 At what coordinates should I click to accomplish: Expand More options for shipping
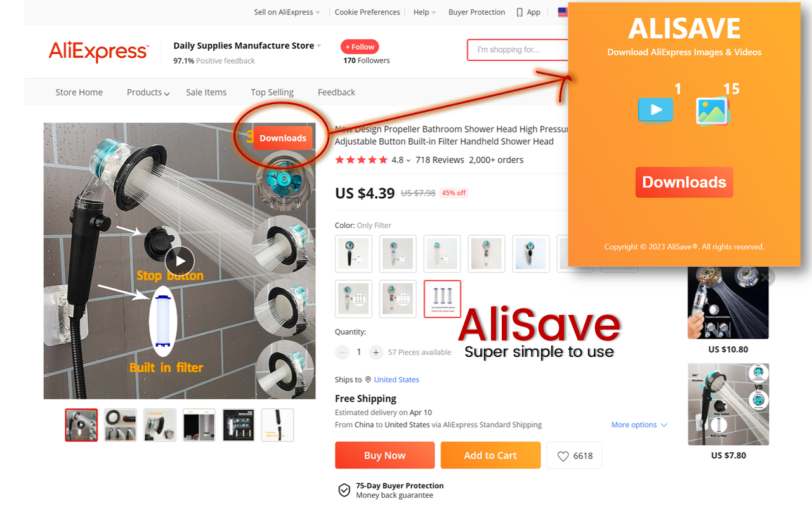click(639, 425)
